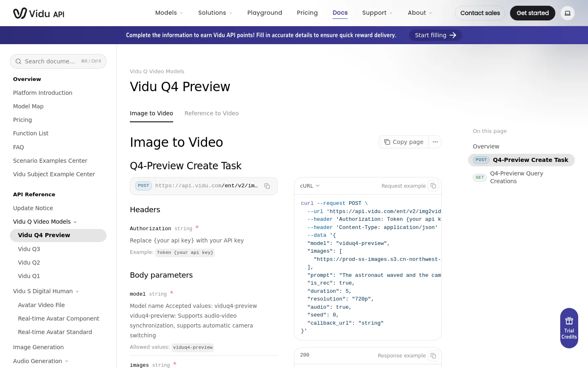Open Model Map page

[28, 106]
